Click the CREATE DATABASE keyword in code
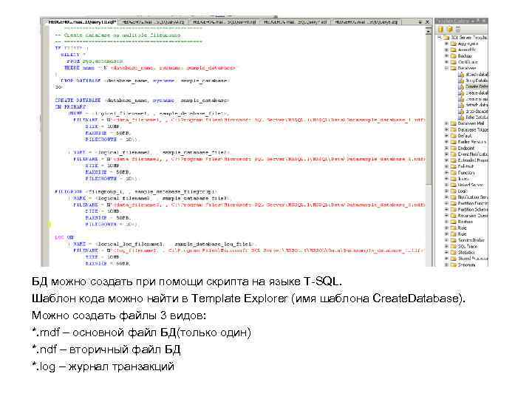532x399 pixels. pos(78,100)
